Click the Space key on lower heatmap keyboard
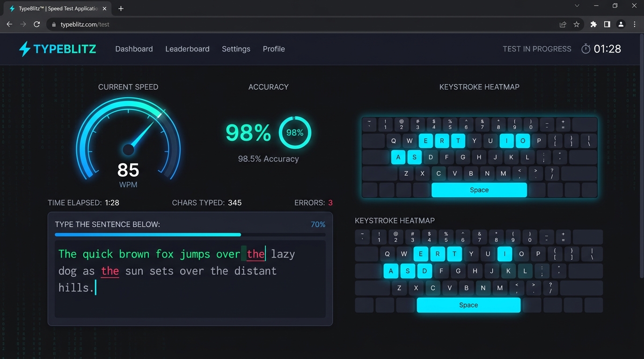644x359 pixels. 468,305
